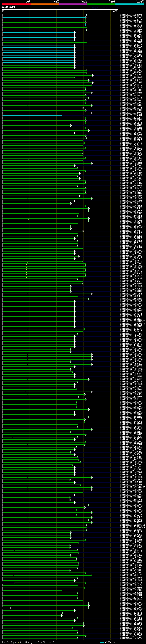Select the AV624615 query name
146x644 pixels.
click(x=8, y=7)
